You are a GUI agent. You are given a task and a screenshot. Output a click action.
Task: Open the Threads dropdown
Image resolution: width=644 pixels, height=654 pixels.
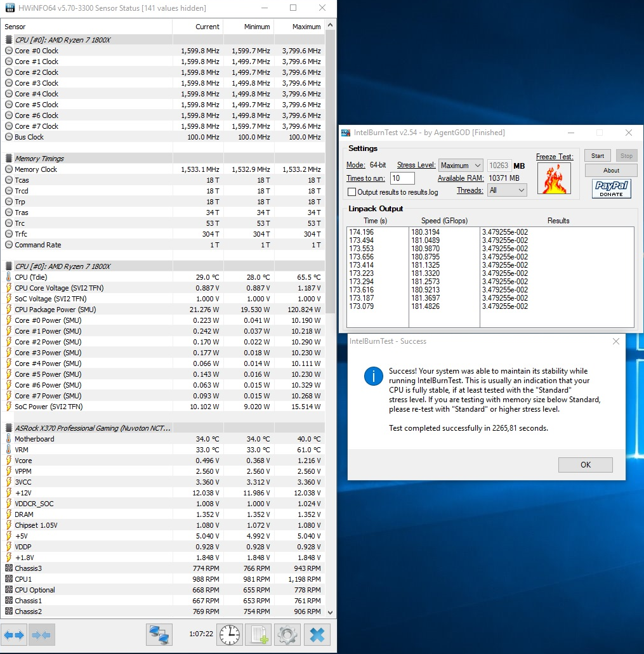[507, 190]
